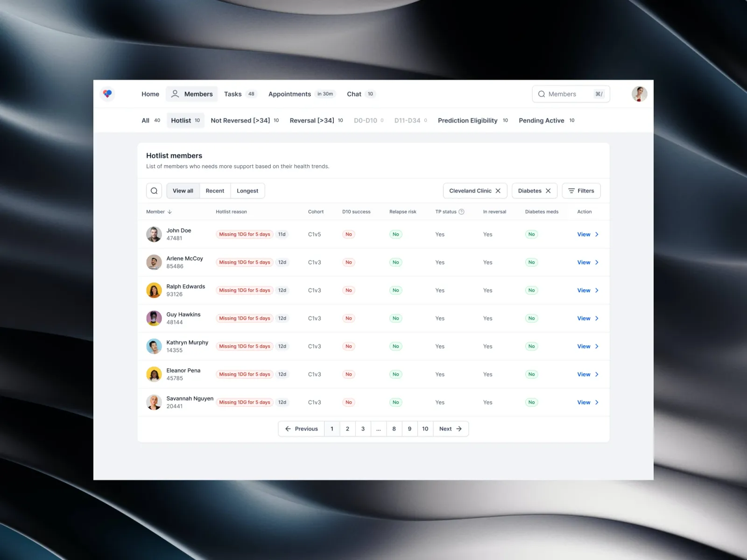
Task: Click the D11-D34 tab
Action: coord(411,120)
